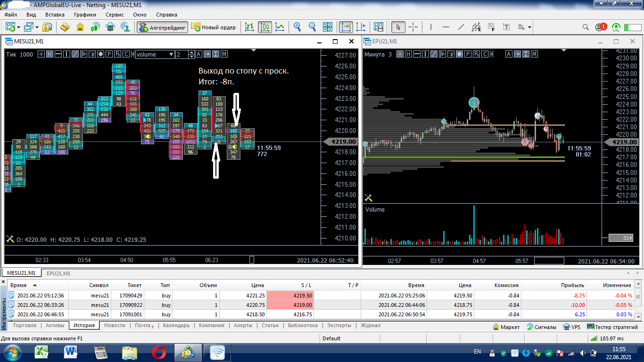This screenshot has height=362, width=644.
Task: Click the green candlestick signals icon in top toolbar
Action: click(x=95, y=27)
